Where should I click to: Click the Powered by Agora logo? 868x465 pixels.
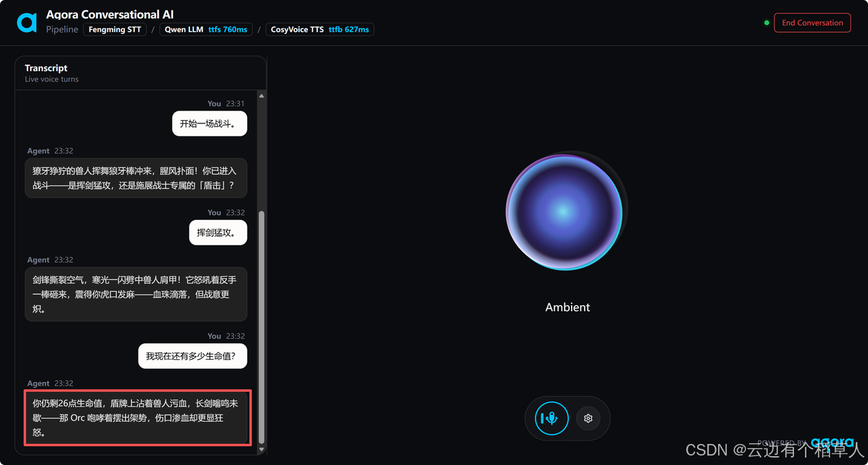(806, 443)
